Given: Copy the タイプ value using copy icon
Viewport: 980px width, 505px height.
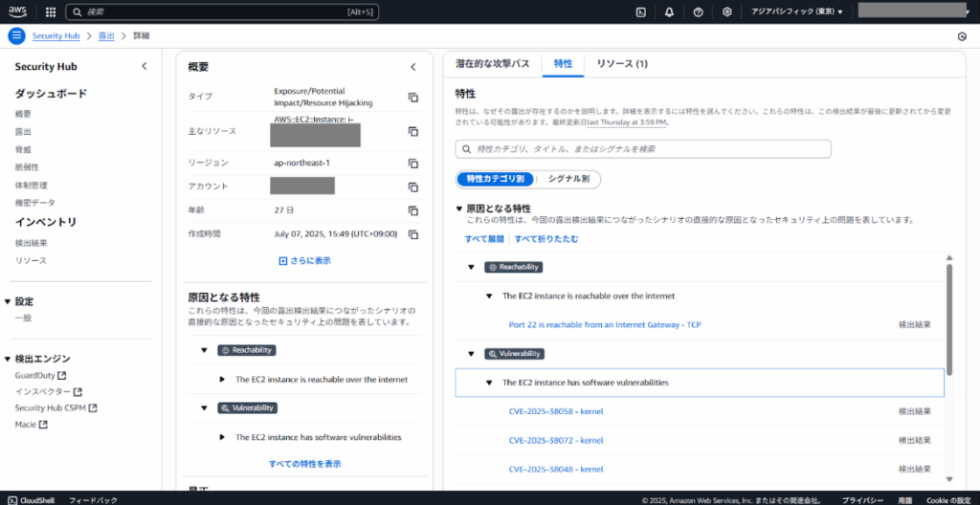Looking at the screenshot, I should (413, 98).
